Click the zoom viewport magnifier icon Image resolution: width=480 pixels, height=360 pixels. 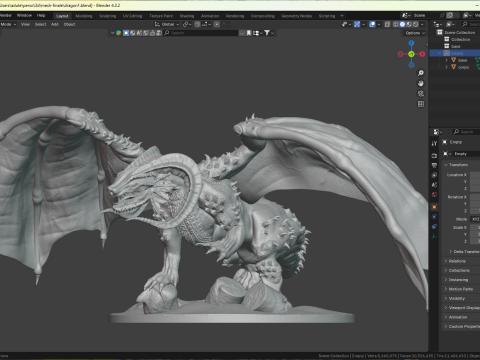[421, 73]
